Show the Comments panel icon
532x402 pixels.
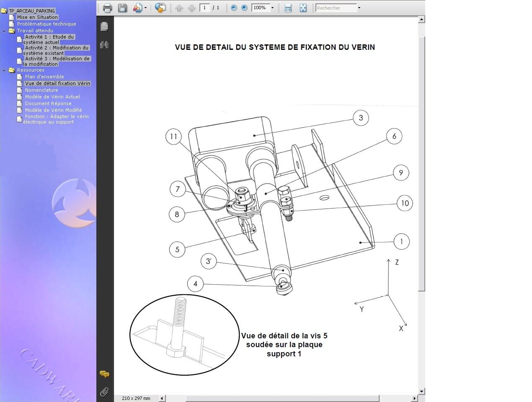coord(104,374)
